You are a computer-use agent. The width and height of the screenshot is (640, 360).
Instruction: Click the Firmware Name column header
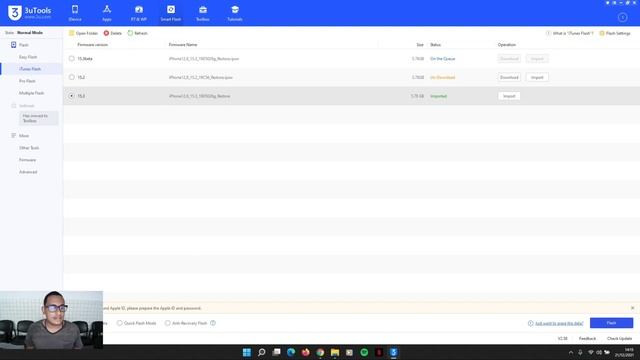pos(183,44)
